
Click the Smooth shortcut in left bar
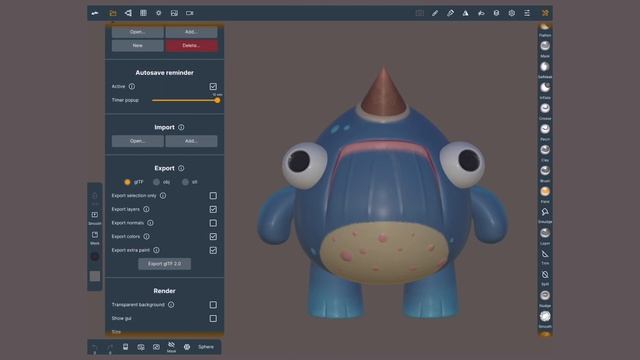[x=95, y=218]
